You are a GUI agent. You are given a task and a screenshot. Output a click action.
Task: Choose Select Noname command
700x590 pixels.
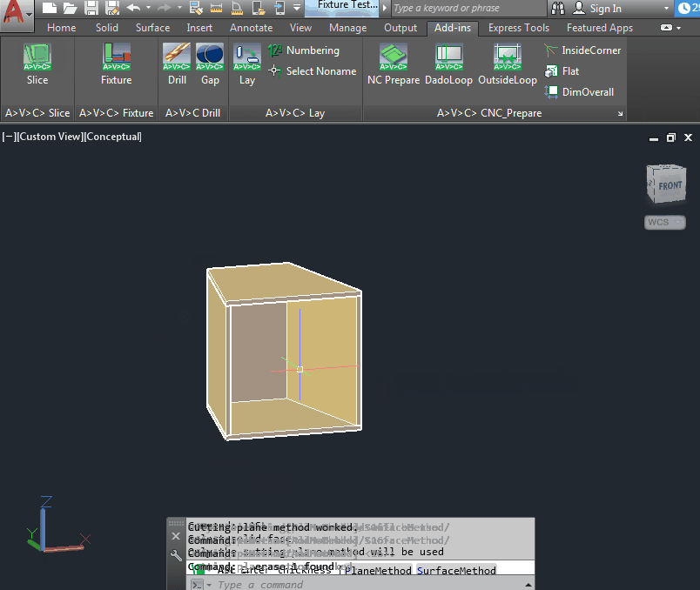pos(313,71)
